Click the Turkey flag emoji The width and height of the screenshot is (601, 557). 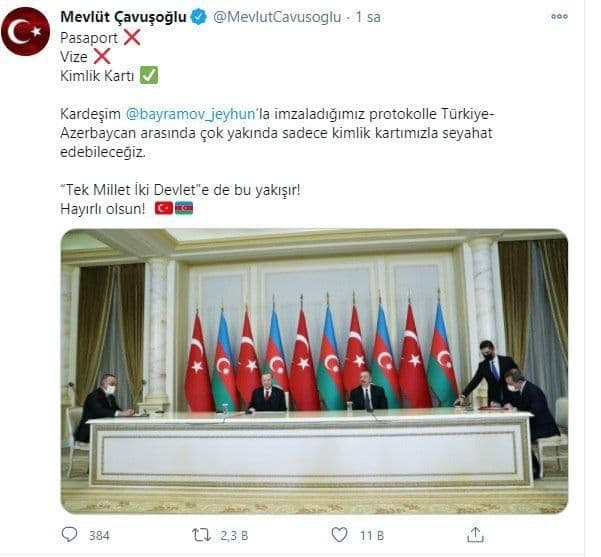[x=164, y=208]
